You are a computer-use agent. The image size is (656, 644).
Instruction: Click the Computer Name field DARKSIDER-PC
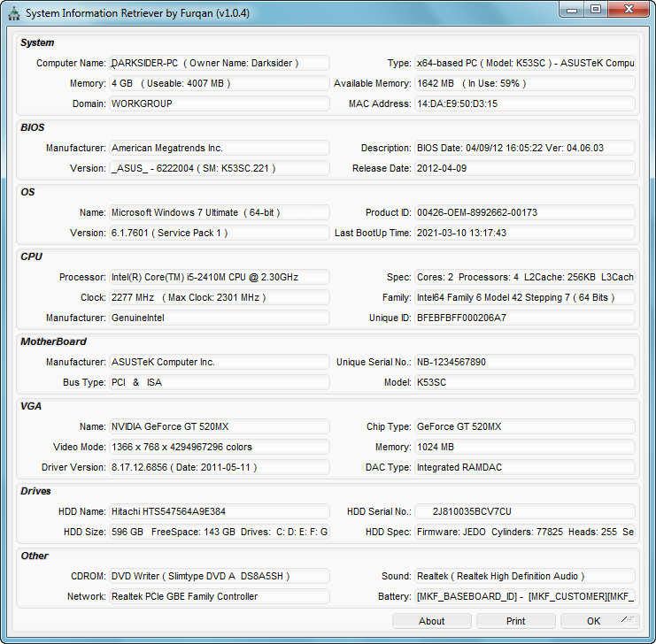coord(220,63)
